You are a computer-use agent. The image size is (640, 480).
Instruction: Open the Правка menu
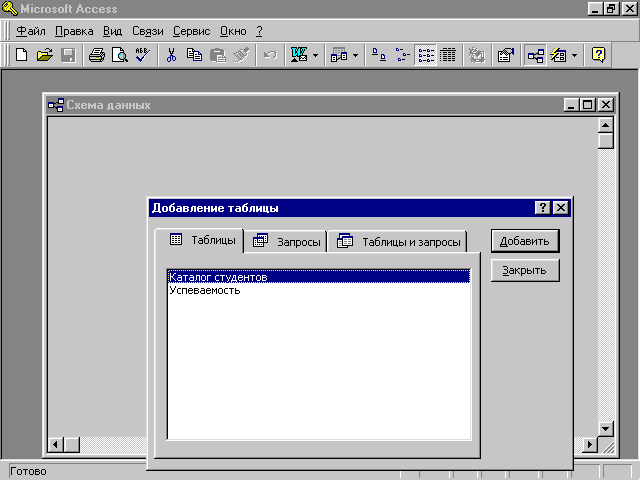click(74, 31)
